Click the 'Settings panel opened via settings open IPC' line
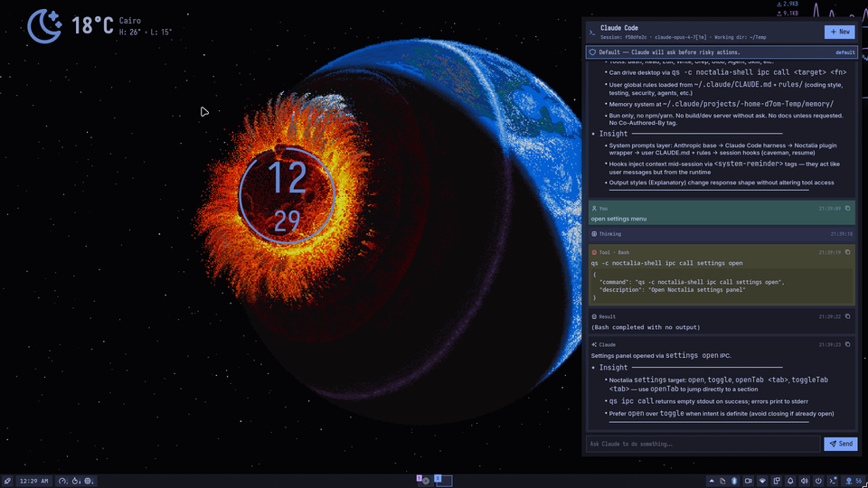Image resolution: width=868 pixels, height=488 pixels. click(661, 356)
